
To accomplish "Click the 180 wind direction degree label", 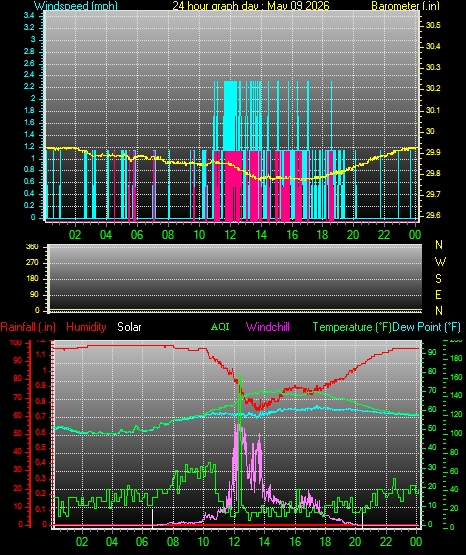I will tap(32, 279).
